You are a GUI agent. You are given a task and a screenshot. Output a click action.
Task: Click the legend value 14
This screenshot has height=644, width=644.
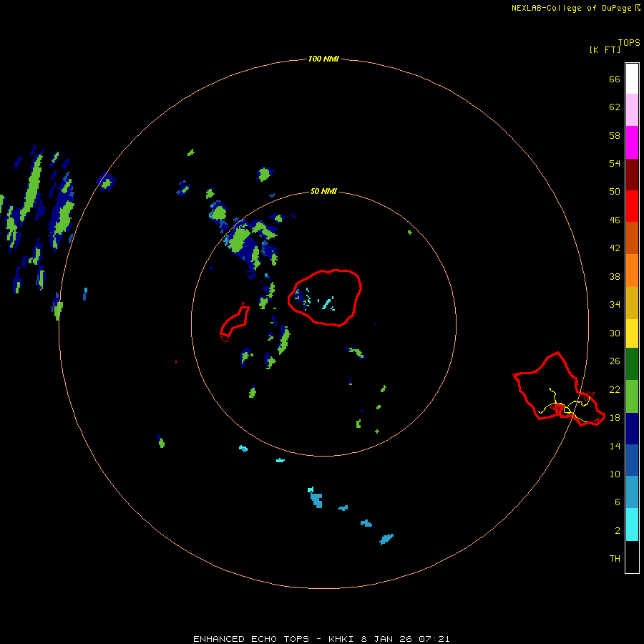point(615,446)
